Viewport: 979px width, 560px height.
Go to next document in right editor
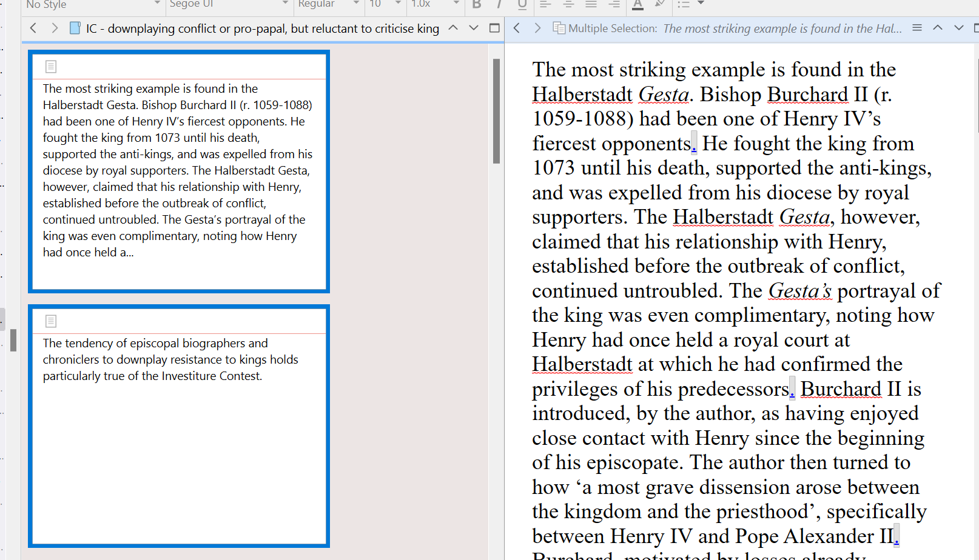click(x=959, y=28)
